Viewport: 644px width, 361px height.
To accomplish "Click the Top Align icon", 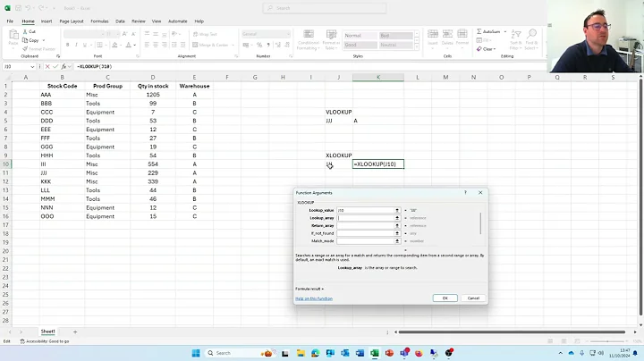I will tap(147, 34).
